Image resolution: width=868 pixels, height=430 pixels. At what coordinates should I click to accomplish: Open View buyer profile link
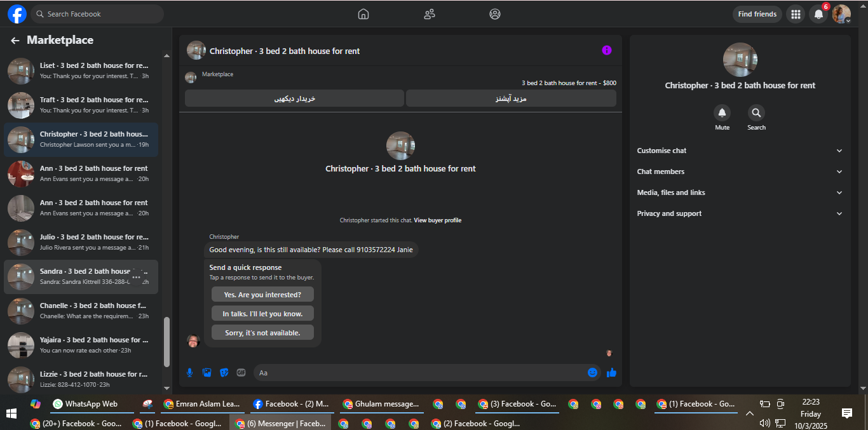point(438,220)
